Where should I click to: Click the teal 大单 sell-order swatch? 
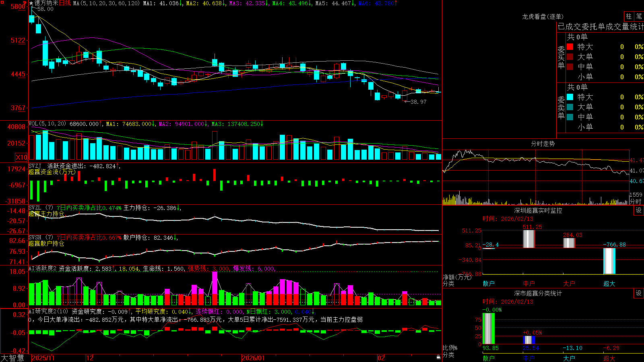[x=570, y=107]
